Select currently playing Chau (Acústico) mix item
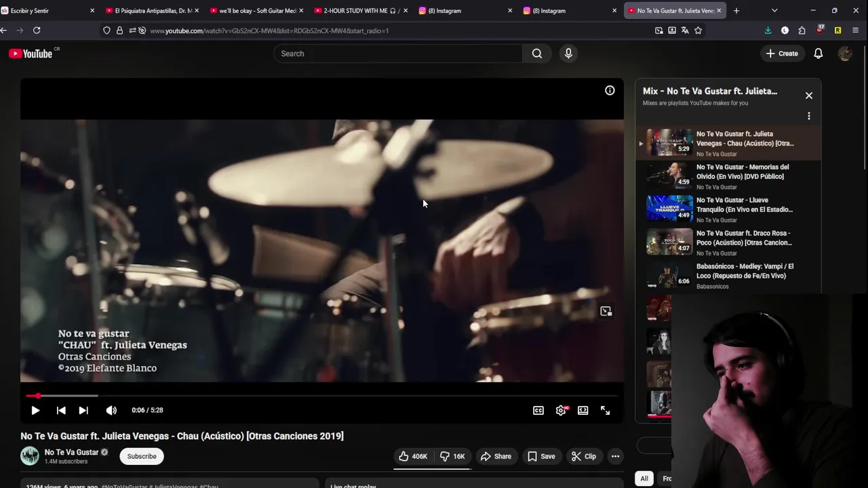 (728, 143)
